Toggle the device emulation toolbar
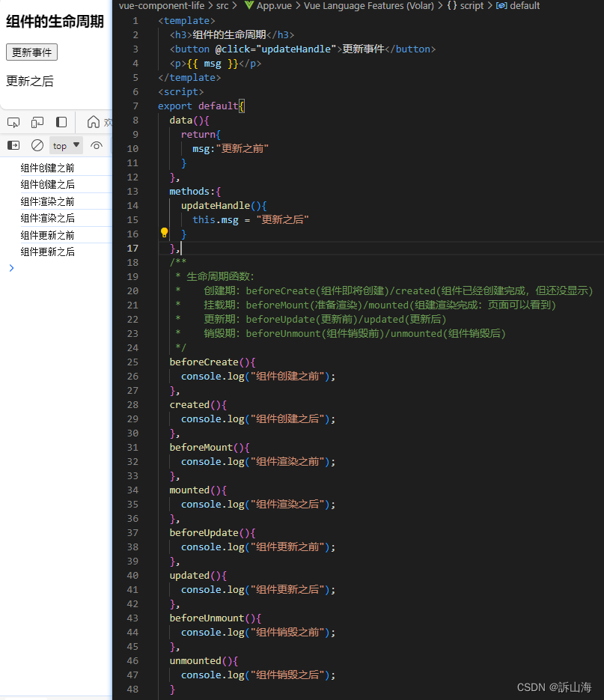The width and height of the screenshot is (604, 700). click(36, 121)
